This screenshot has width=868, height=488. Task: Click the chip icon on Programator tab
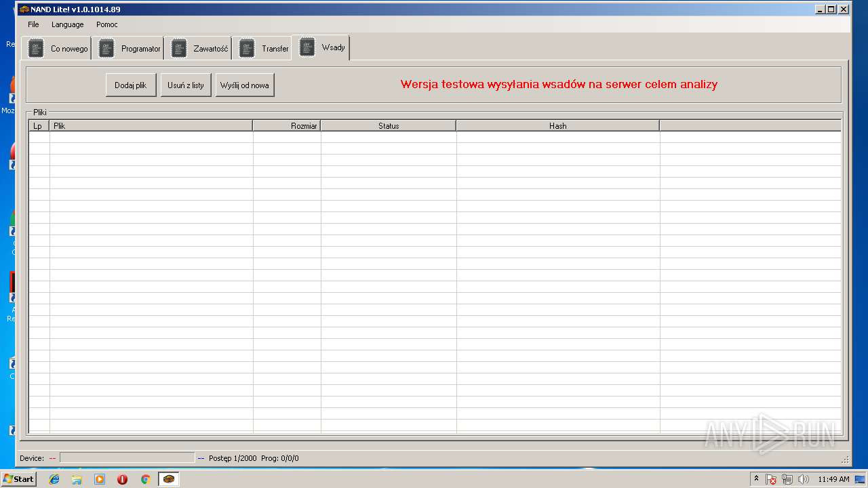106,49
